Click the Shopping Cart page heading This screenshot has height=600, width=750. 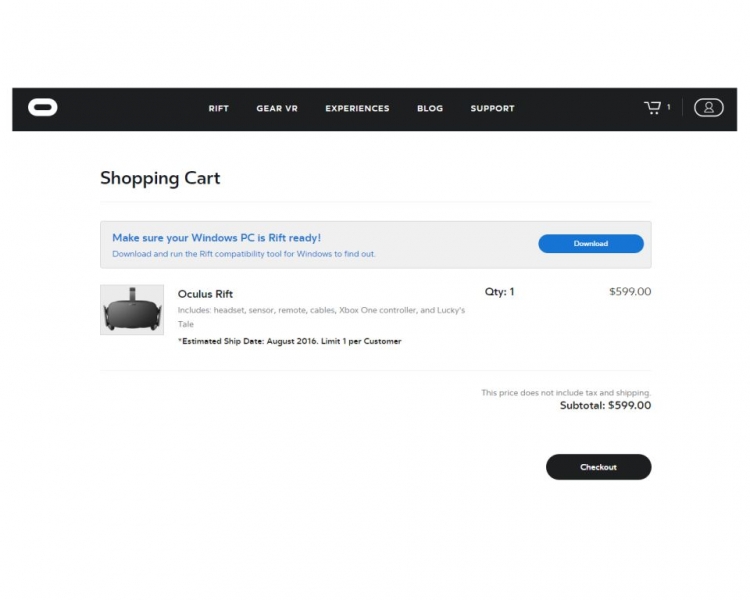tap(160, 179)
